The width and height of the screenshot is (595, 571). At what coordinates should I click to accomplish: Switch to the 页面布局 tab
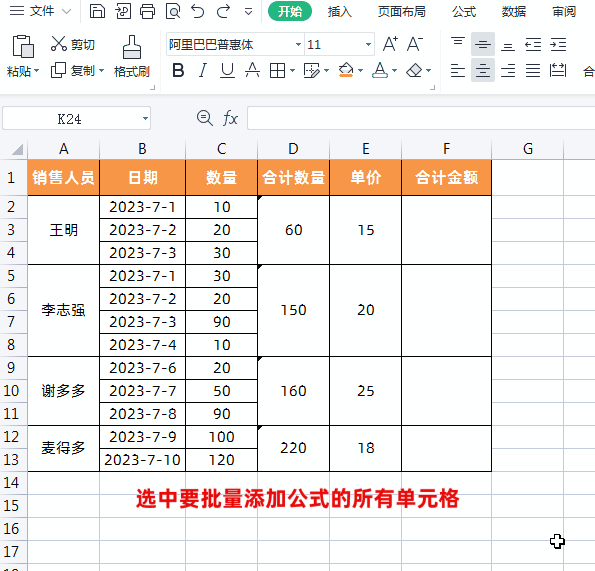tap(402, 11)
